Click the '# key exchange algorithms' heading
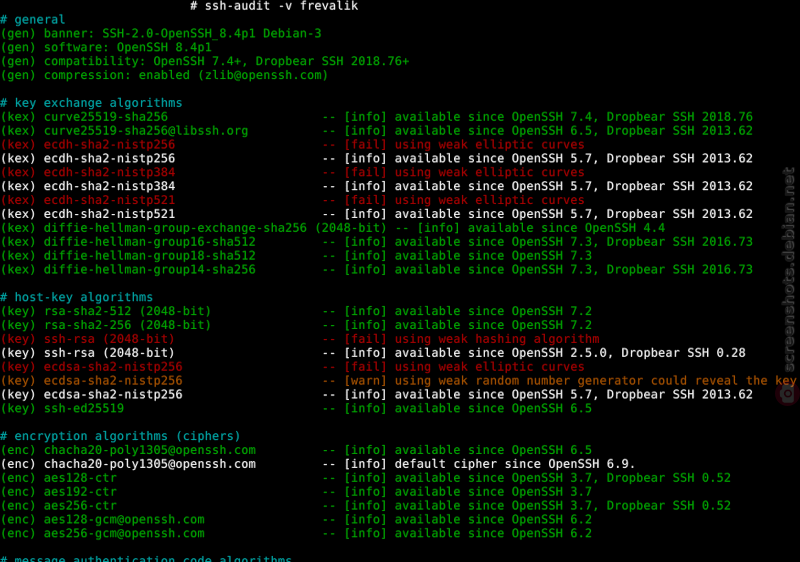 tap(91, 103)
